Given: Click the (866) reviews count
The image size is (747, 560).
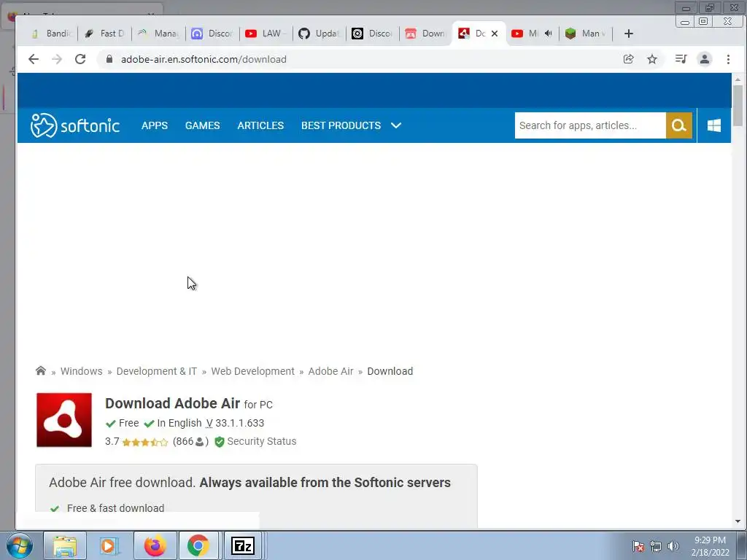Looking at the screenshot, I should [190, 441].
